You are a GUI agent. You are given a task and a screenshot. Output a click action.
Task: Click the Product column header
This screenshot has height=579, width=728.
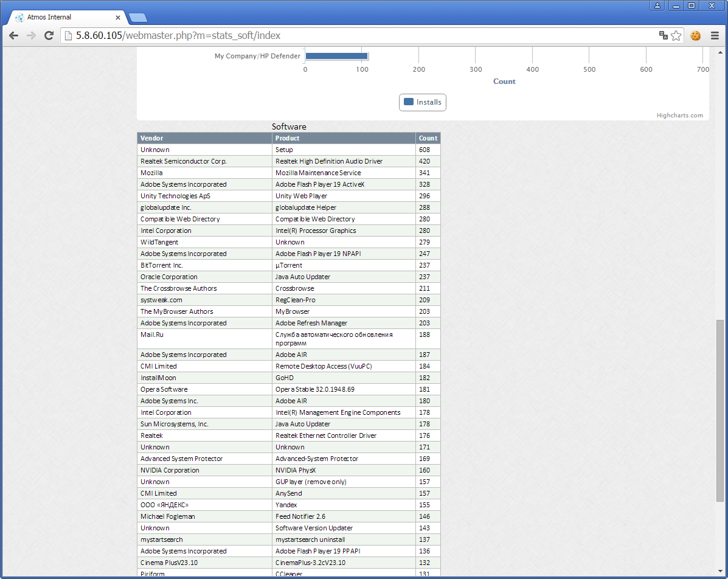coord(344,138)
